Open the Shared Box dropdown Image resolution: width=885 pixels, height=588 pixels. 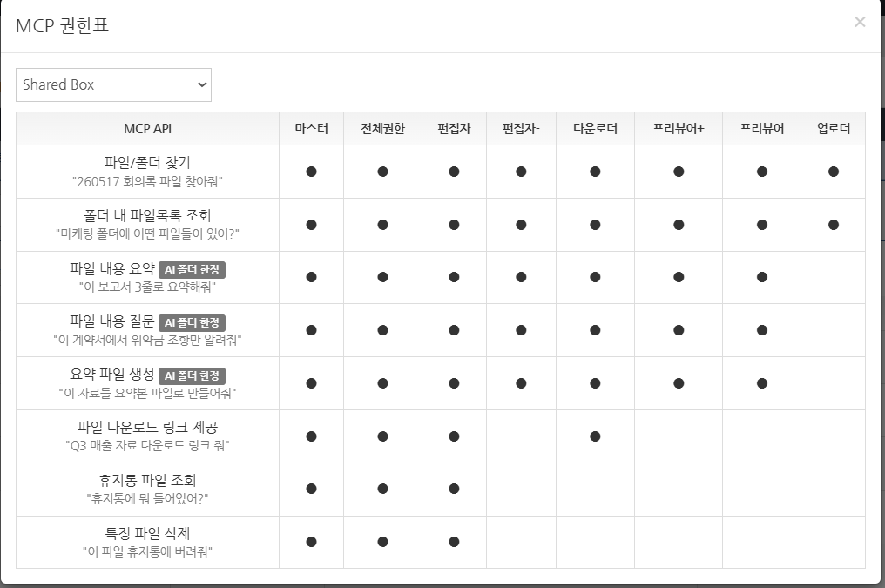click(113, 85)
